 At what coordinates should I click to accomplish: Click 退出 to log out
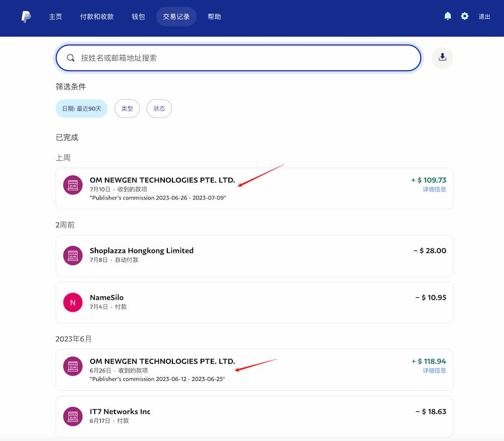click(x=484, y=17)
